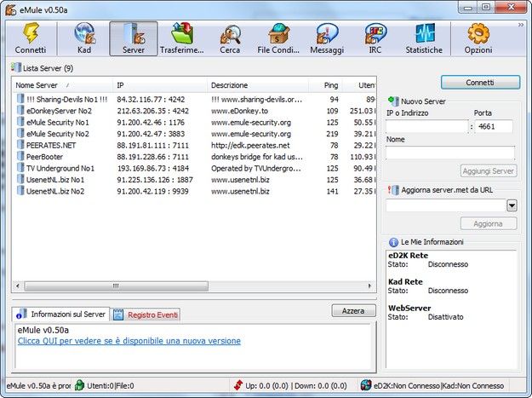Open the server.met URL dropdown arrow
Viewport: 532px width, 398px height.
click(512, 205)
